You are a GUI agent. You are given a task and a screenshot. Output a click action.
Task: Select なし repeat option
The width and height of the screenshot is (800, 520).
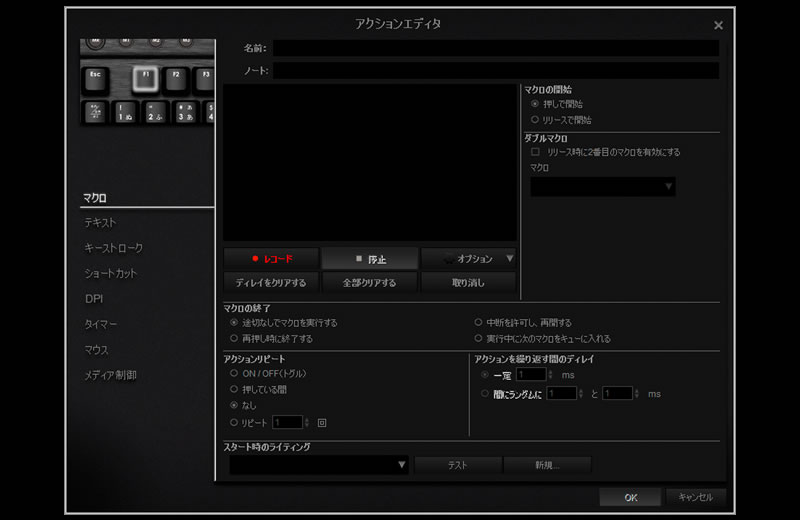tap(234, 405)
